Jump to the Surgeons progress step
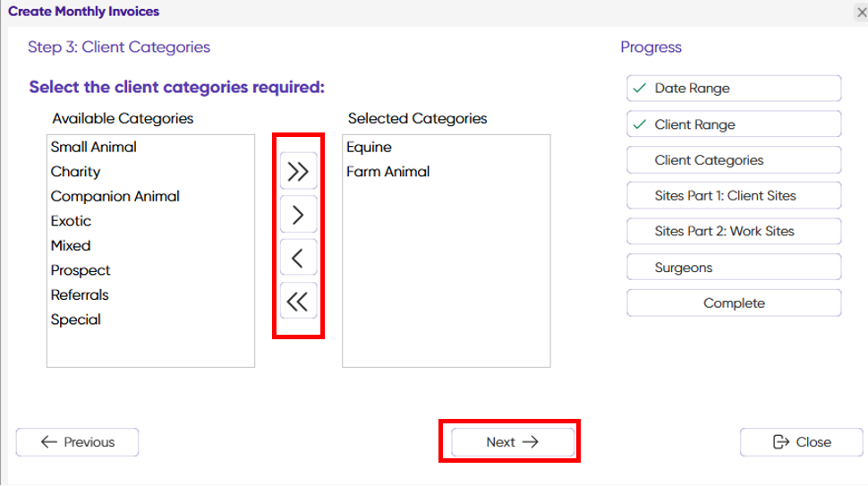The width and height of the screenshot is (868, 486). pos(733,268)
